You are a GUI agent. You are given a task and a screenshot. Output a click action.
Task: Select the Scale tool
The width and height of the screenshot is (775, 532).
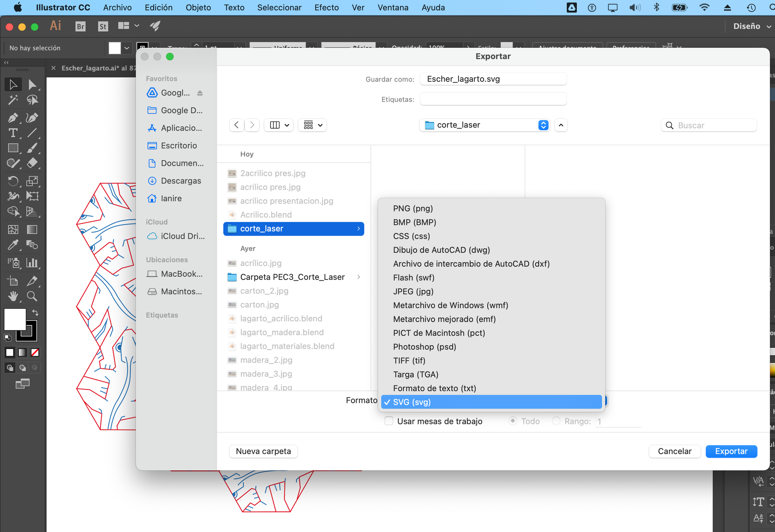coord(32,181)
